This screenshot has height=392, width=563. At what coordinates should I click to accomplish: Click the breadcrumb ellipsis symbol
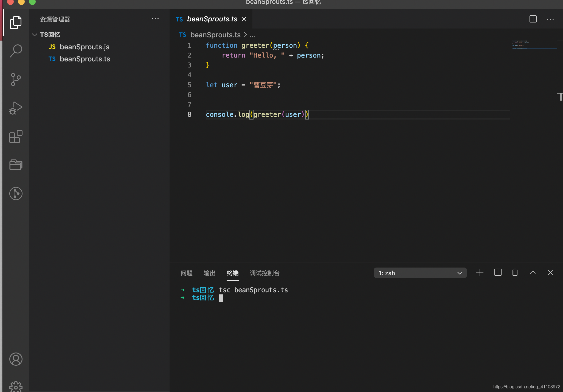[x=252, y=35]
